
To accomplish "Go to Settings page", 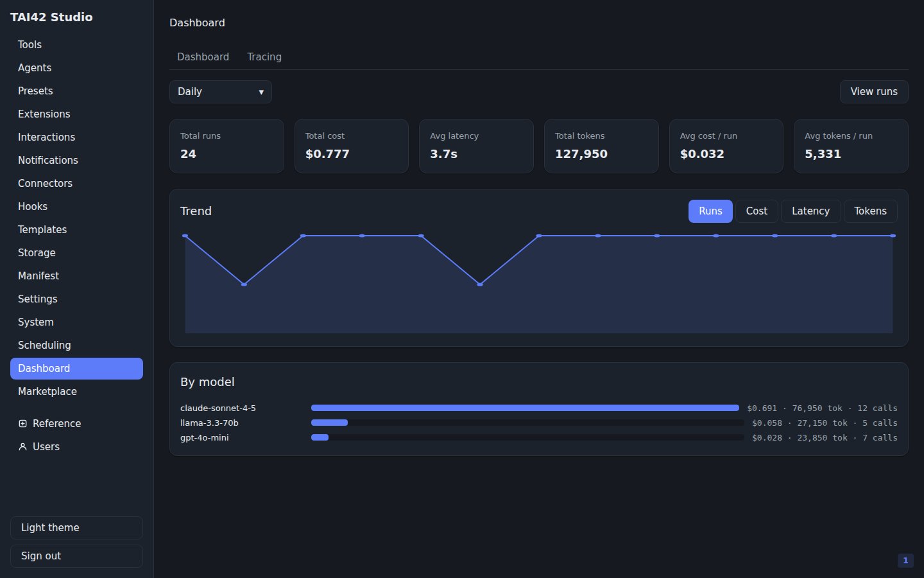I will tap(76, 299).
